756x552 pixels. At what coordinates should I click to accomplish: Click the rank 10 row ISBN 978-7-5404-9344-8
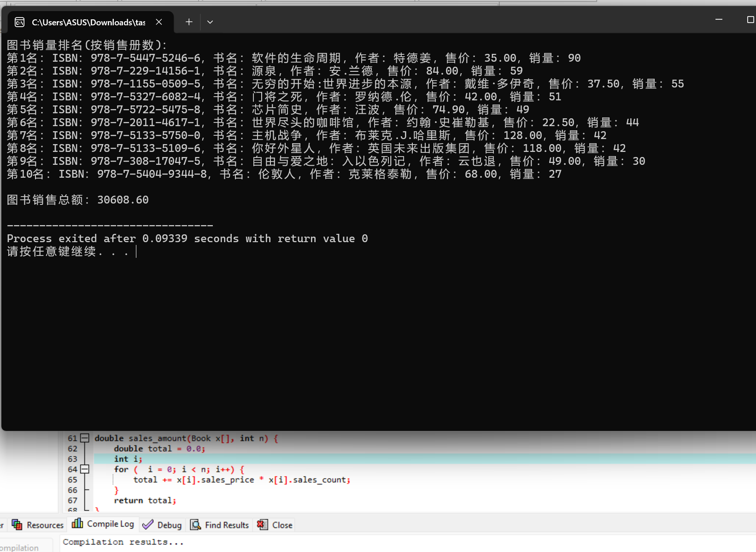[152, 174]
